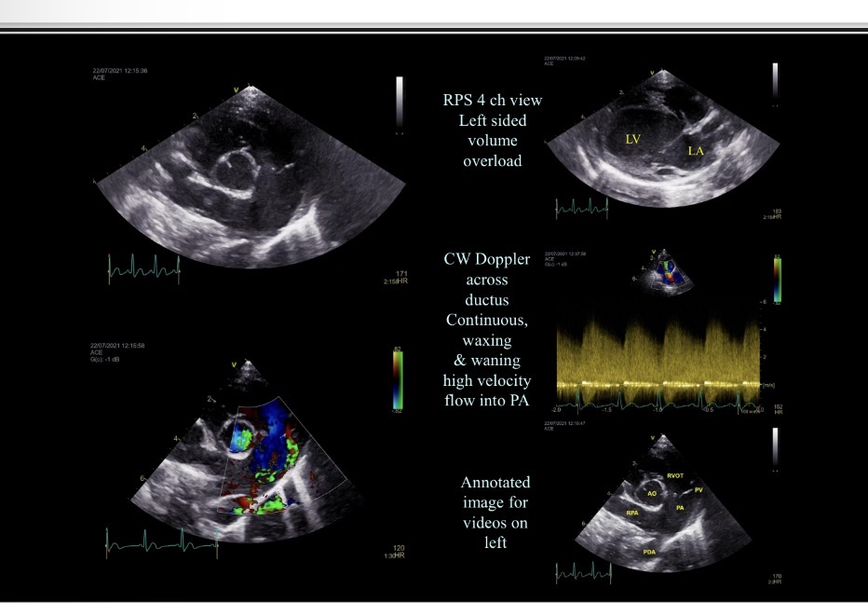Click the ECG trace under the RPS 4ch image
Screen dimensions: 868x603
click(582, 208)
